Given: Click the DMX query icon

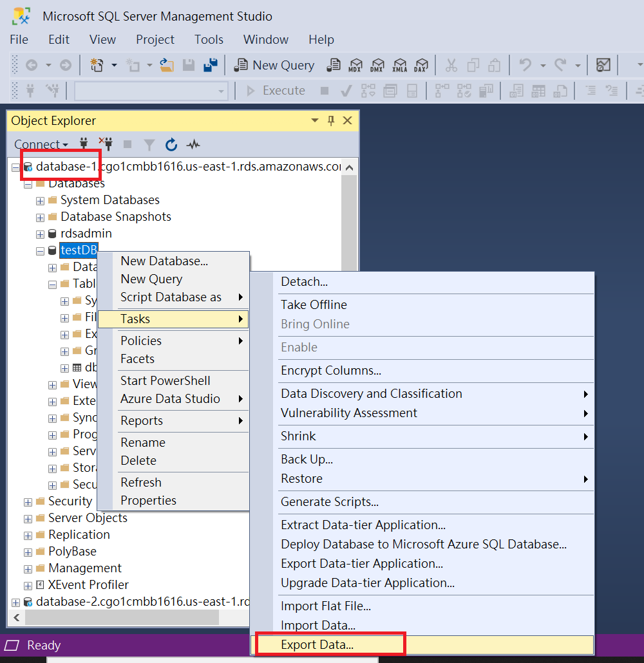Looking at the screenshot, I should [377, 65].
